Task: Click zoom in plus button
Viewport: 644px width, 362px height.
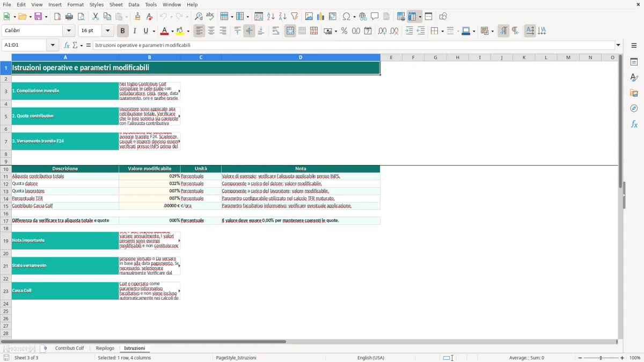Action: [623, 358]
